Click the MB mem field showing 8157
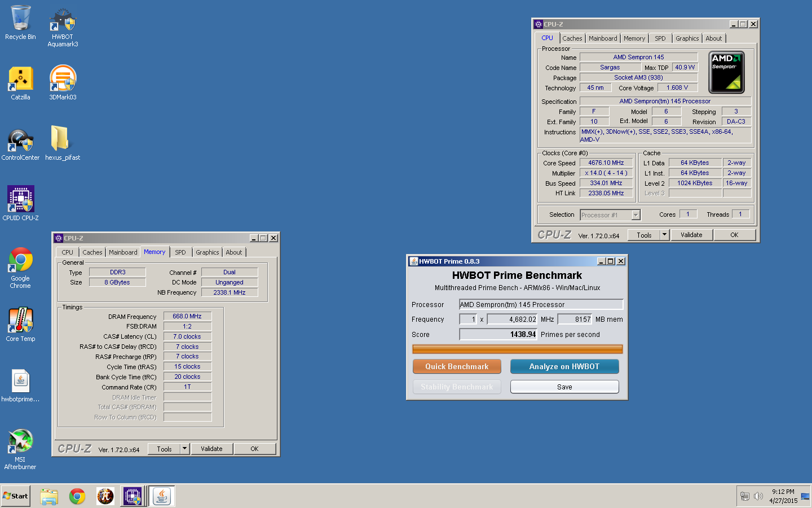 click(x=575, y=319)
